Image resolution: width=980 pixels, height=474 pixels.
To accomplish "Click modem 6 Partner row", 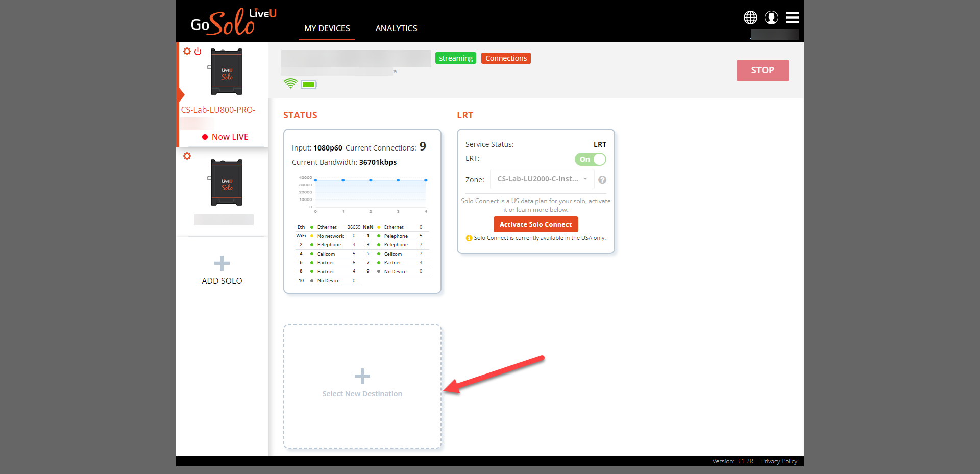I will 329,263.
